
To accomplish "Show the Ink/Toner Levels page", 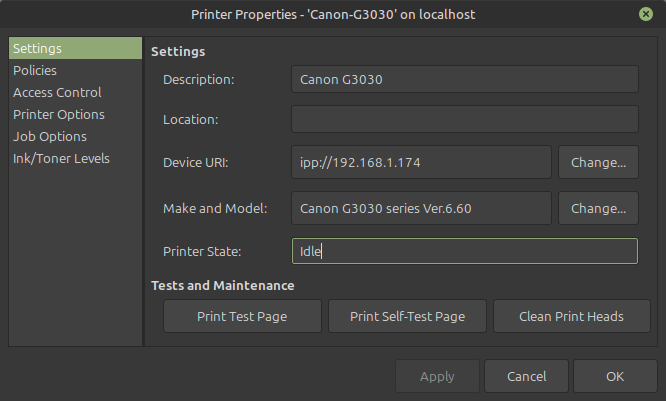I will point(61,159).
